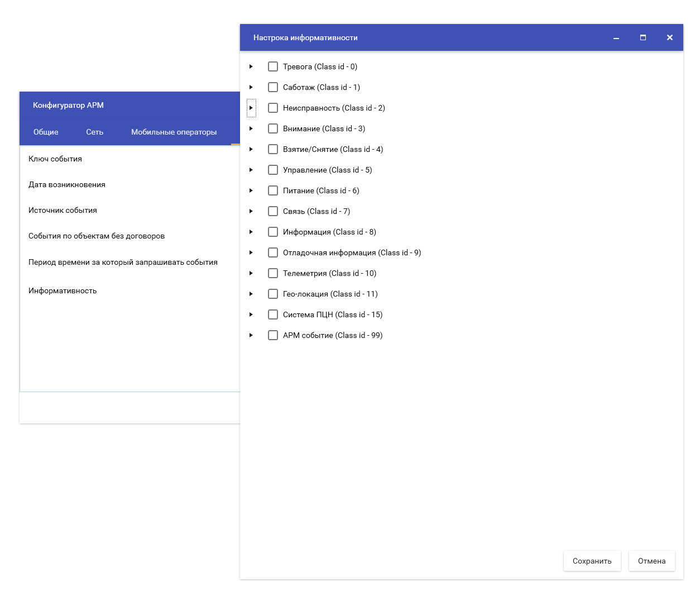Click the Тревога (Class id - 0) label
Image resolution: width=700 pixels, height=596 pixels.
coord(320,66)
